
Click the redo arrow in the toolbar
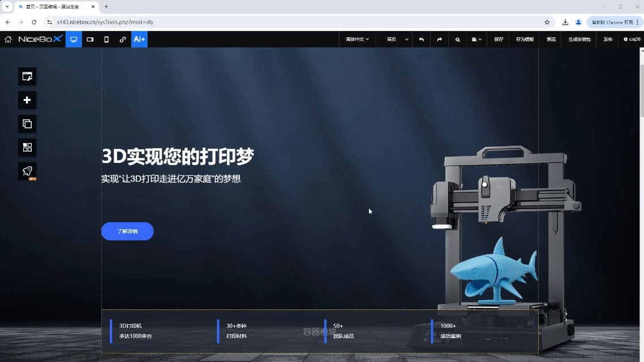(440, 40)
